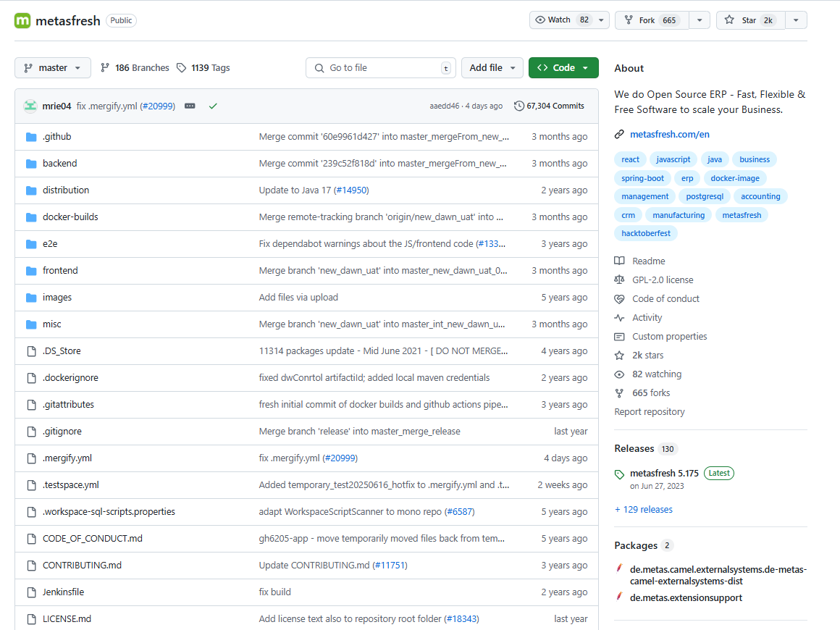Open the Fork options dropdown arrow

tap(699, 20)
